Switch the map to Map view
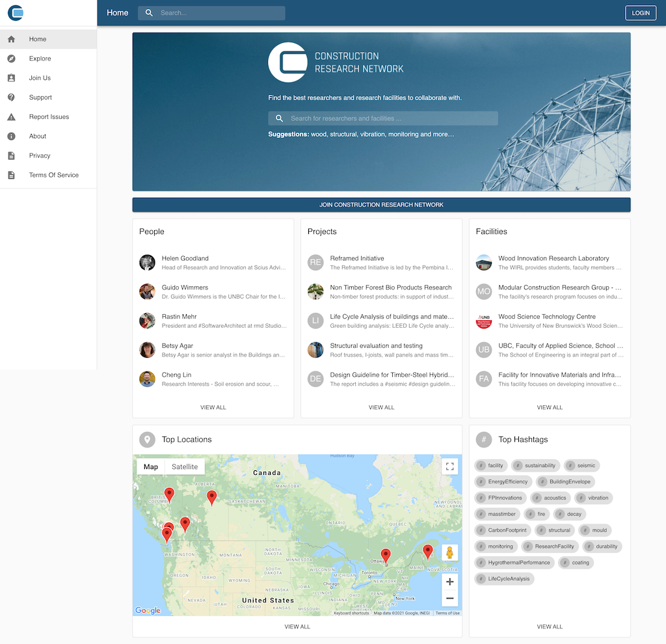The width and height of the screenshot is (666, 644). click(x=151, y=467)
